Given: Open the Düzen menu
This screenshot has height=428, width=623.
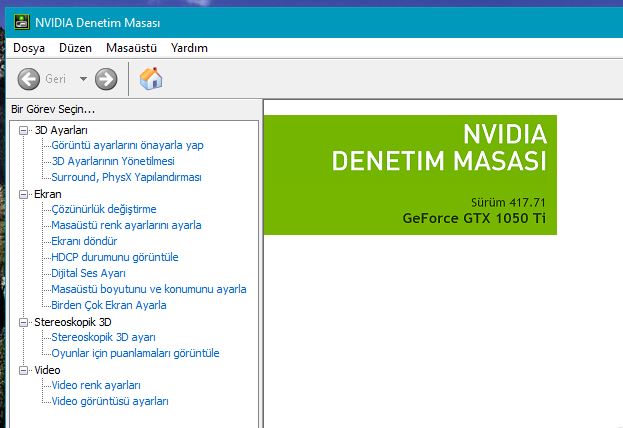Looking at the screenshot, I should (x=75, y=48).
